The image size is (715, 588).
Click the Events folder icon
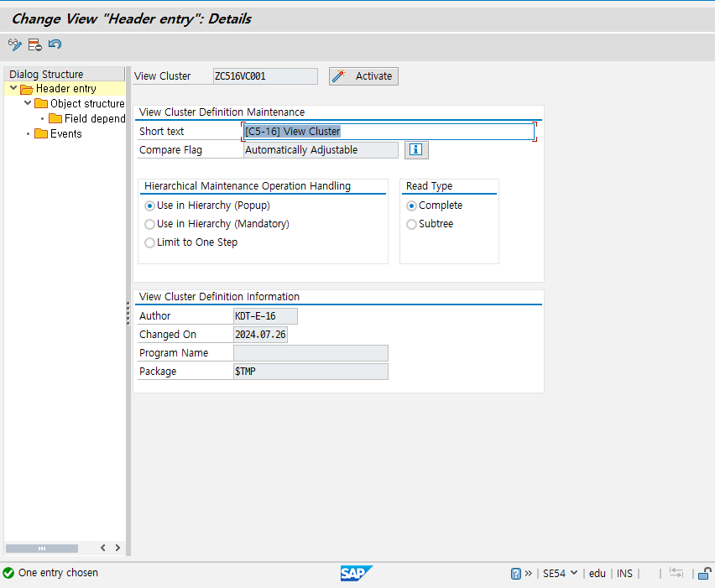41,133
